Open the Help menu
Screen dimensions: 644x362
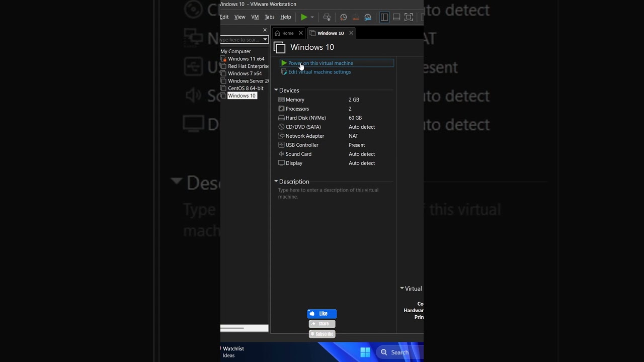point(286,17)
